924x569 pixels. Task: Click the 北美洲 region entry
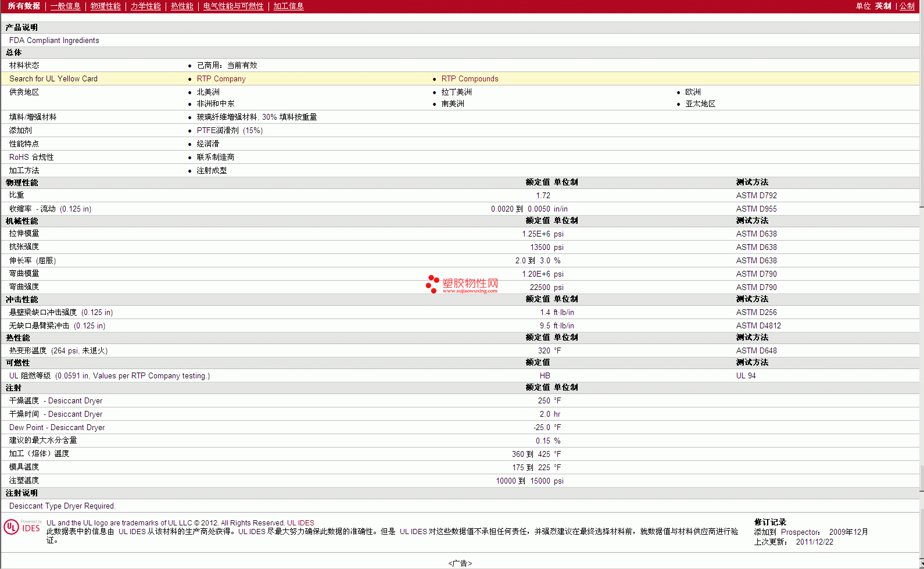[x=208, y=92]
